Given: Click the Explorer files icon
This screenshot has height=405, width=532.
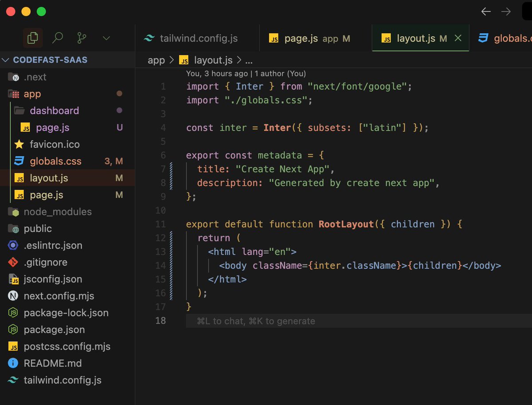Looking at the screenshot, I should [x=32, y=39].
